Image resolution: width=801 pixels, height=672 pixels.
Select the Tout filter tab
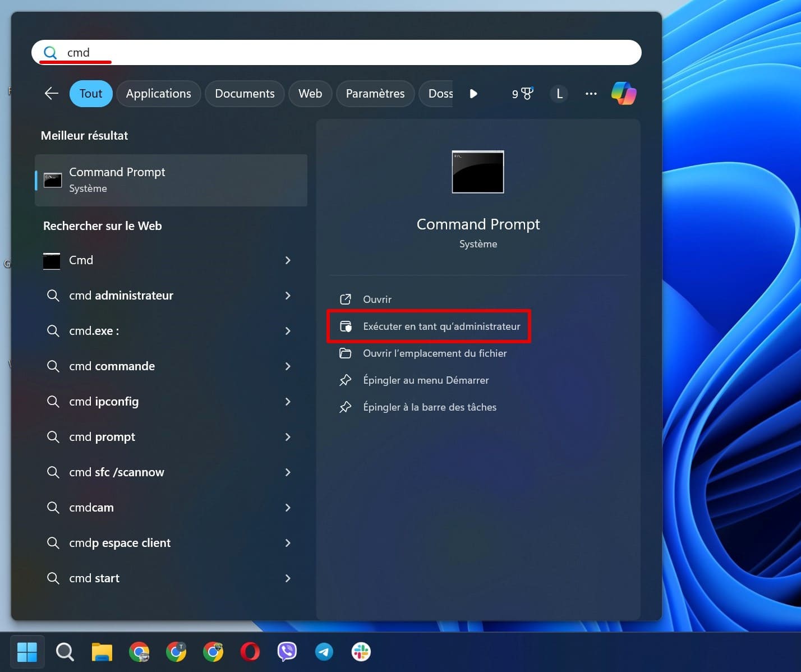pos(91,94)
